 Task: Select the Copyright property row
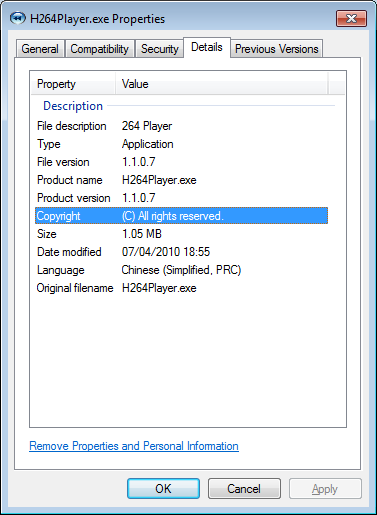182,216
